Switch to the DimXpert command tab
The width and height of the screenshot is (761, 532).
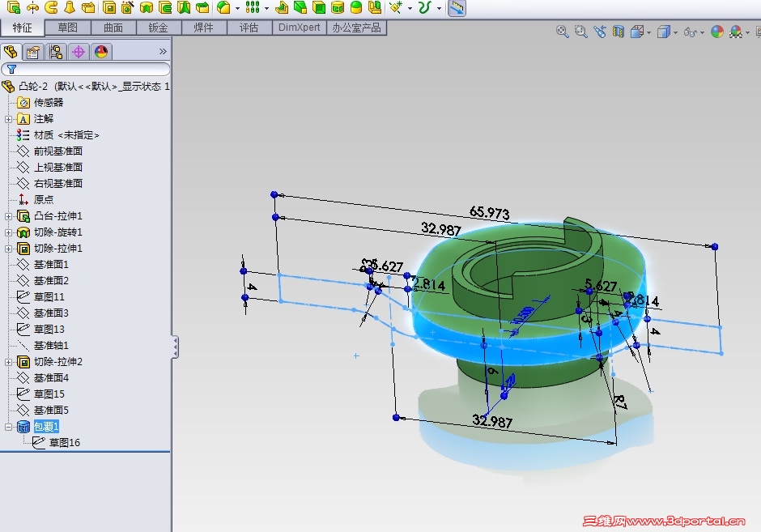tap(300, 28)
